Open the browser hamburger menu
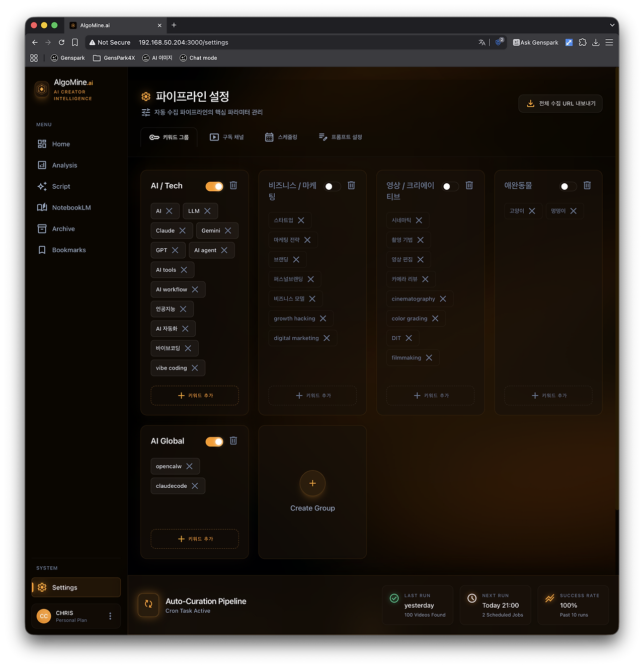Viewport: 644px width, 668px height. tap(609, 42)
